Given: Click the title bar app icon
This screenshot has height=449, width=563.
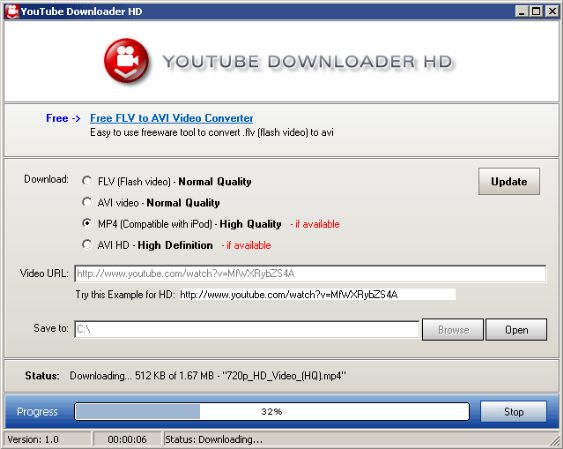Looking at the screenshot, I should click(11, 11).
